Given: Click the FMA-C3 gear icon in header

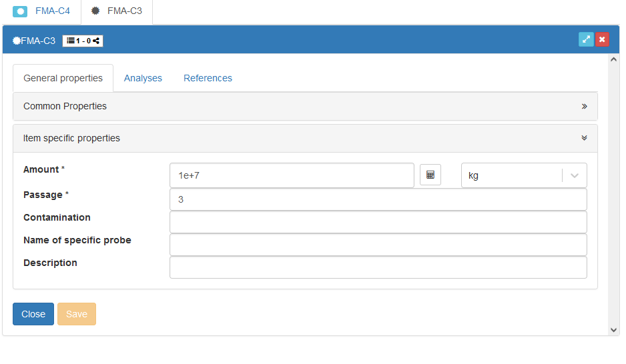Looking at the screenshot, I should [x=17, y=41].
